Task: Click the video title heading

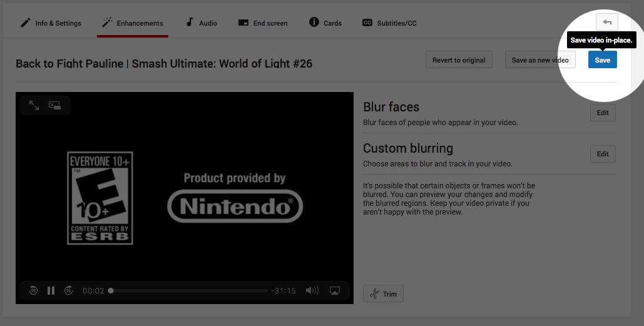Action: coord(164,64)
